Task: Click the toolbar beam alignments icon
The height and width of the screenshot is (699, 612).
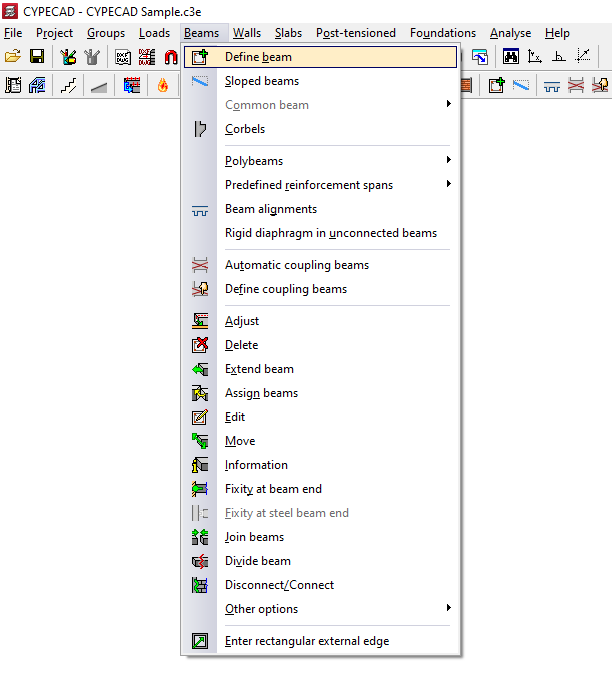Action: [x=552, y=86]
